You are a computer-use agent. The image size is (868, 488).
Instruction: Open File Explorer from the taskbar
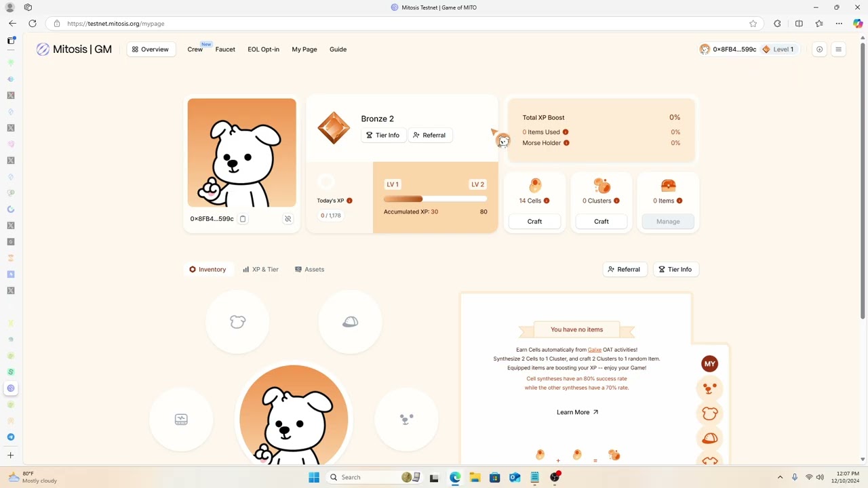click(475, 477)
